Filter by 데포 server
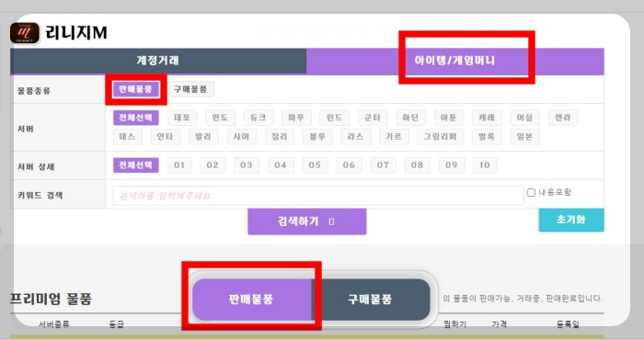This screenshot has height=340, width=644. pyautogui.click(x=182, y=118)
